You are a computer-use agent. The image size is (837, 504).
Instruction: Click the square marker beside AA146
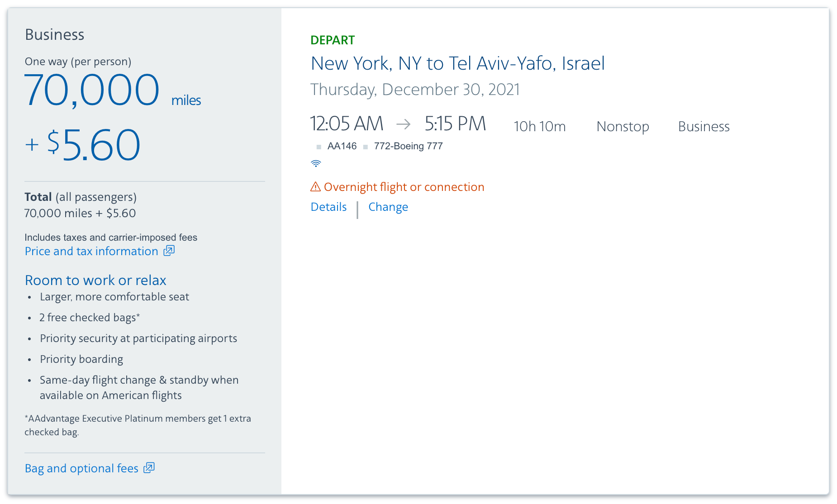click(319, 146)
